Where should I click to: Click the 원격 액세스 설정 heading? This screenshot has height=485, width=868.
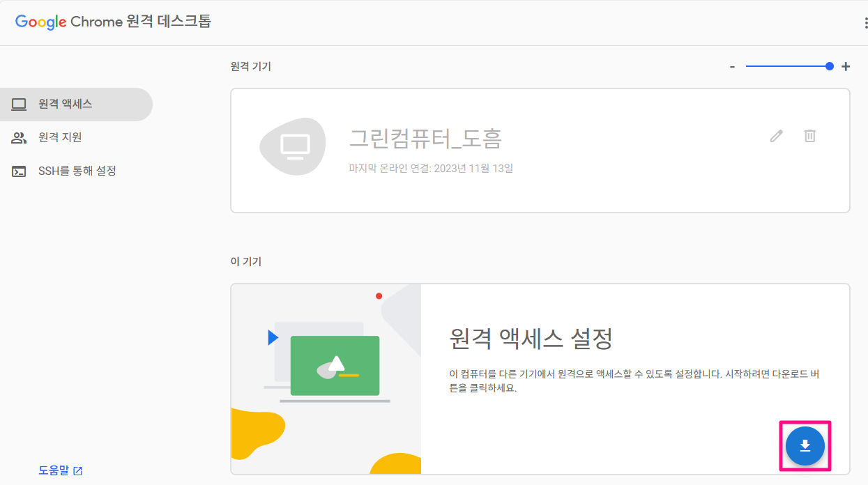click(531, 339)
